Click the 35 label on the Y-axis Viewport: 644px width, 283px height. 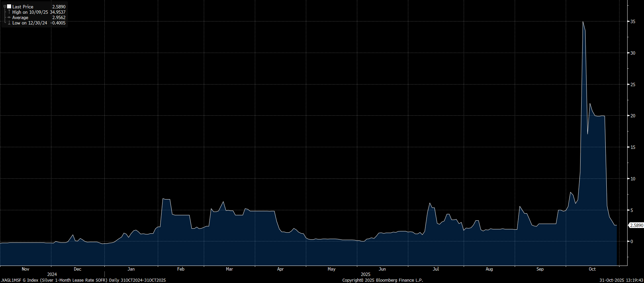[633, 22]
